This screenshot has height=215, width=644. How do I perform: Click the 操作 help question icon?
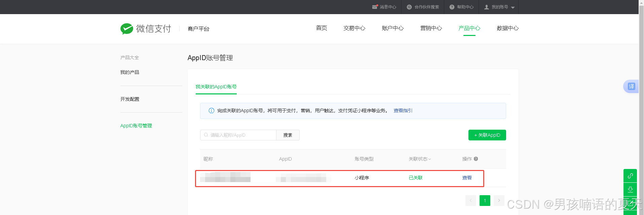tap(476, 159)
